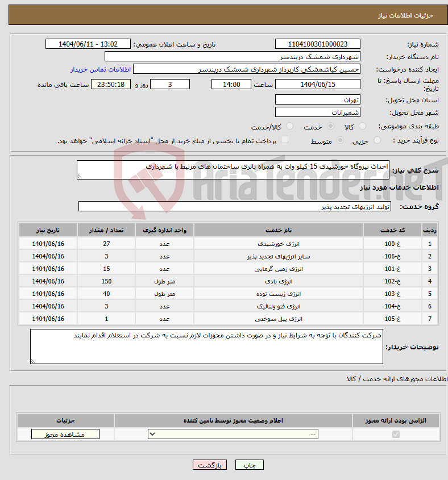
Task: Click the remaining time field 23:50:18
Action: tap(111, 85)
